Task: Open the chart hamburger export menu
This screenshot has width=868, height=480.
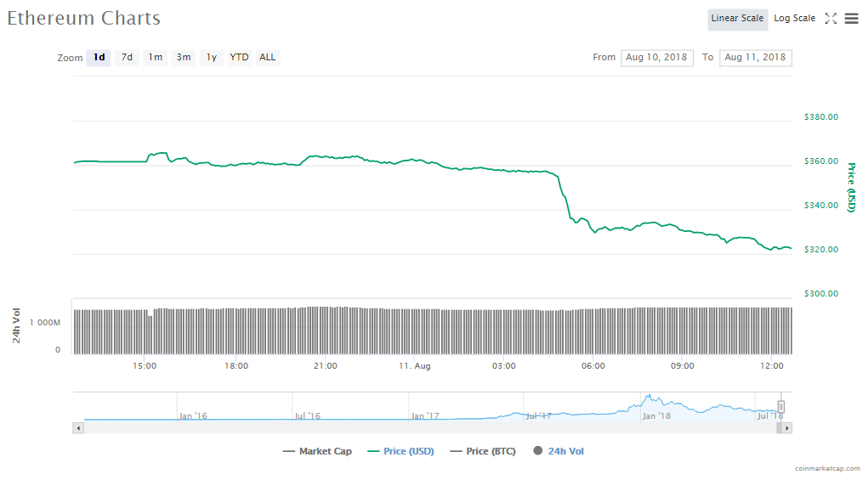Action: click(851, 19)
